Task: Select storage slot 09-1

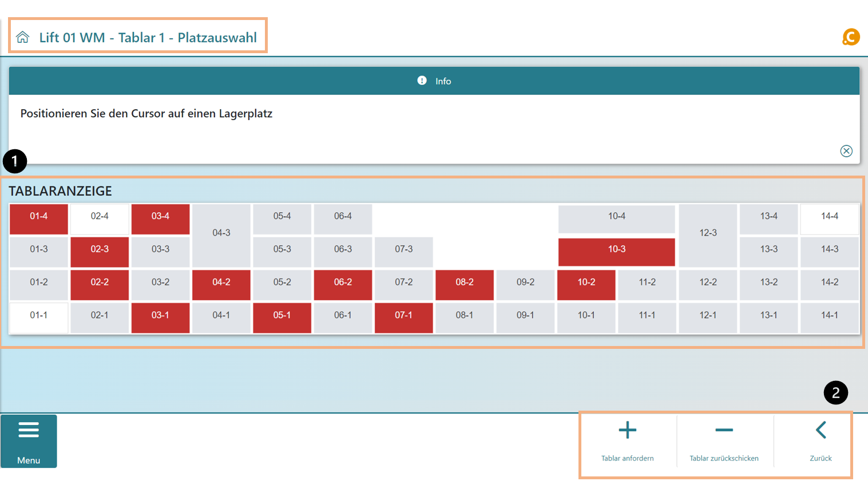Action: click(x=525, y=316)
